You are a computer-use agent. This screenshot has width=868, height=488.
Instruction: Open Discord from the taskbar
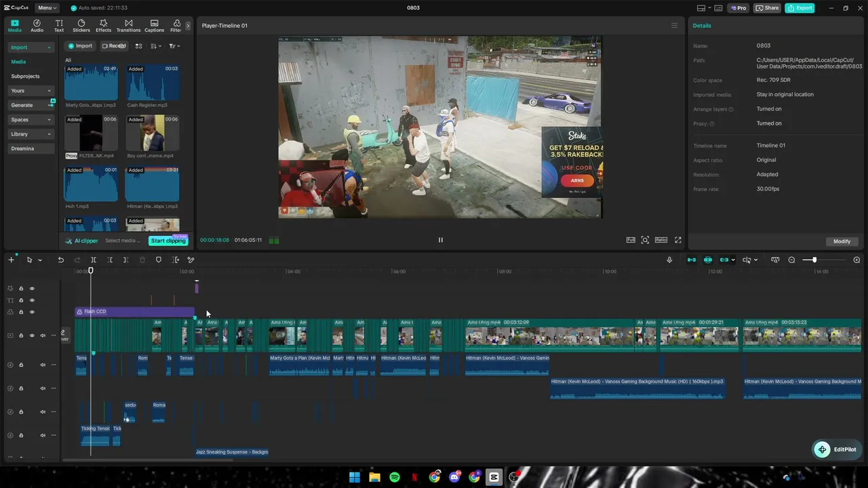(454, 477)
